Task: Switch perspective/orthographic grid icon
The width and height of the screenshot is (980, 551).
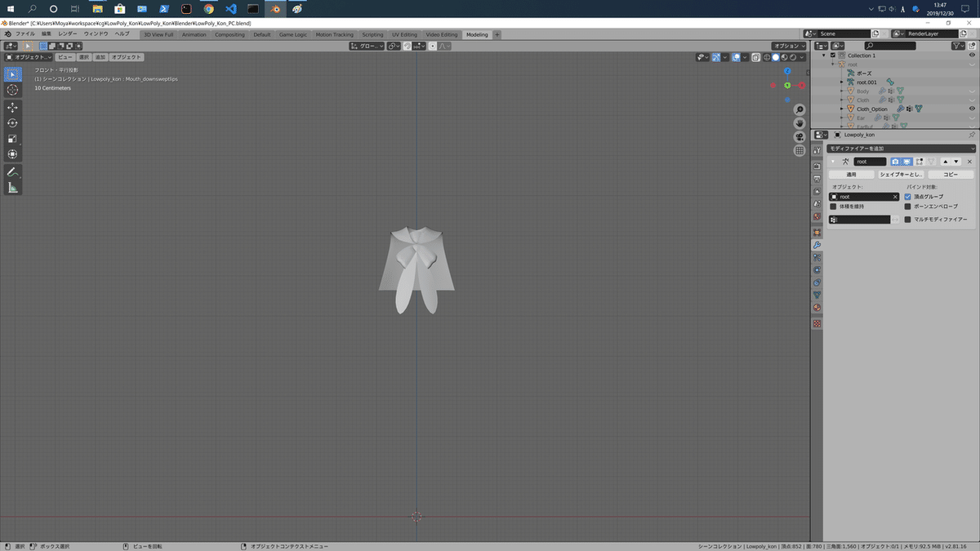Action: coord(800,151)
